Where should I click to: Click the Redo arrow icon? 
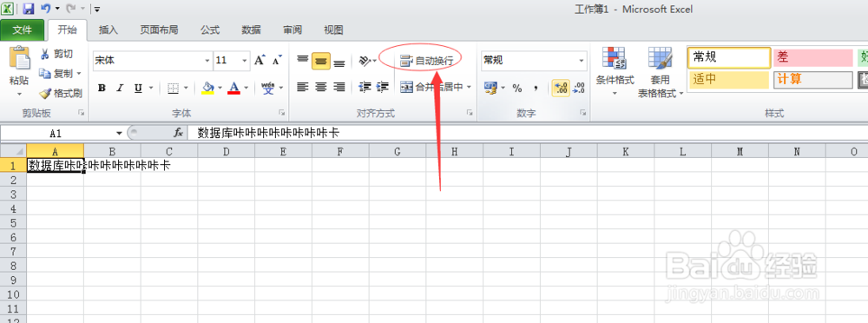[70, 9]
